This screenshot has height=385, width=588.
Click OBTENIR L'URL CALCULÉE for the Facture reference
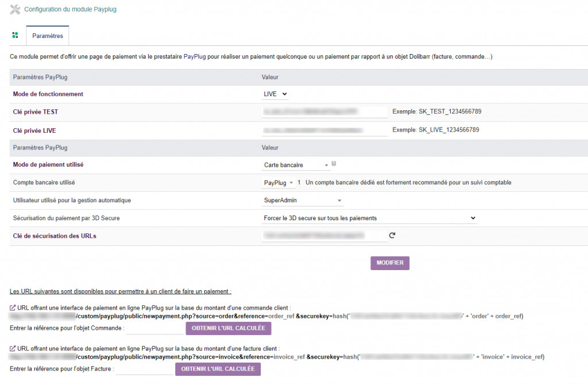pyautogui.click(x=218, y=369)
